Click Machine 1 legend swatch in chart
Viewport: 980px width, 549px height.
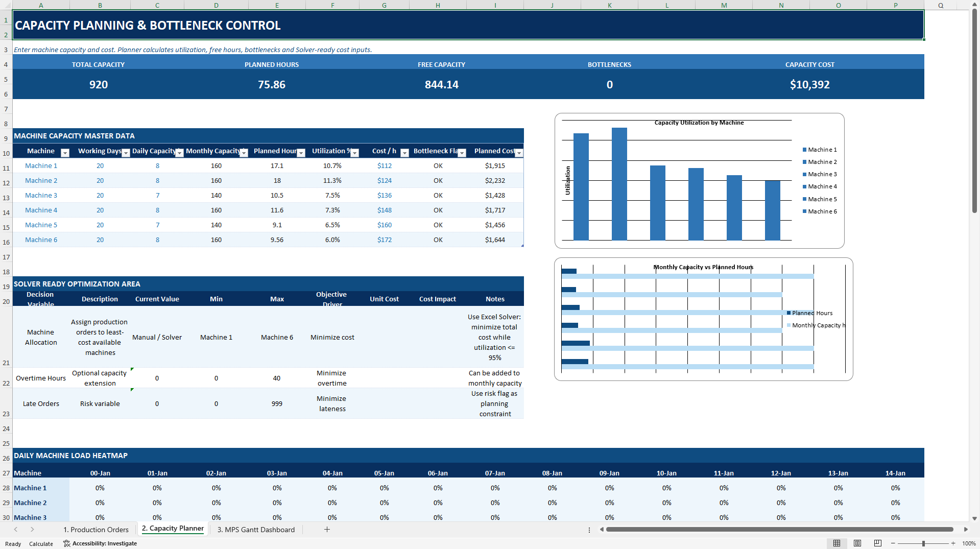click(x=804, y=150)
